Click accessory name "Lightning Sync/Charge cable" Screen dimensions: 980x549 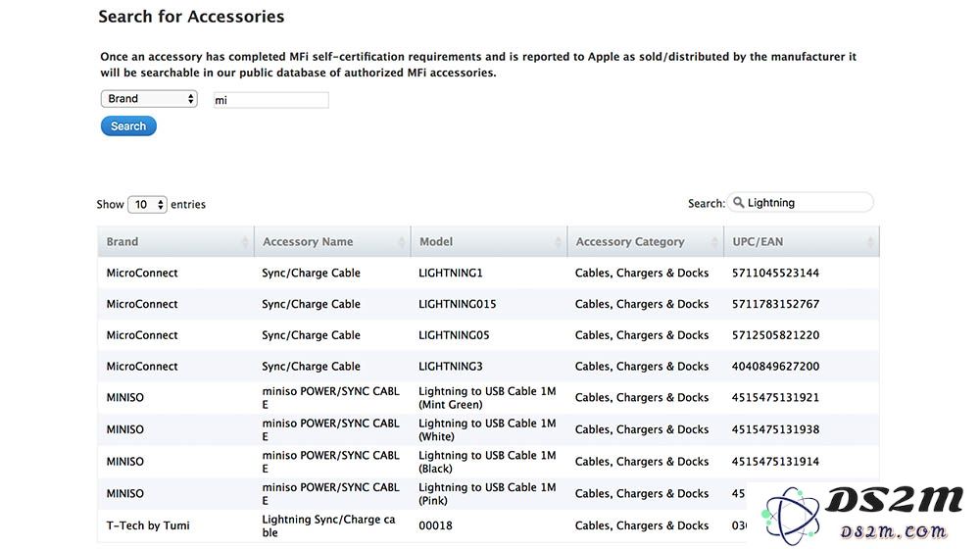328,525
